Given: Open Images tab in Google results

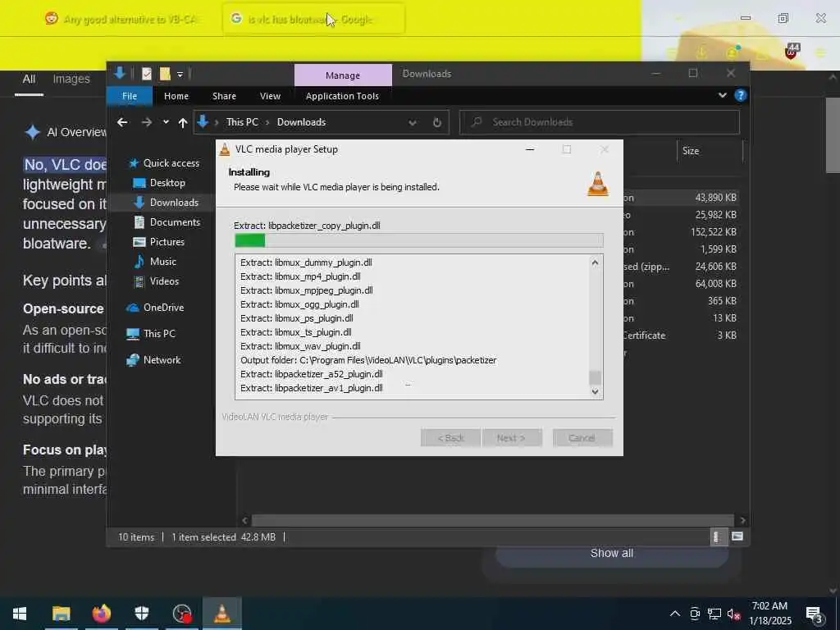Looking at the screenshot, I should 71,80.
